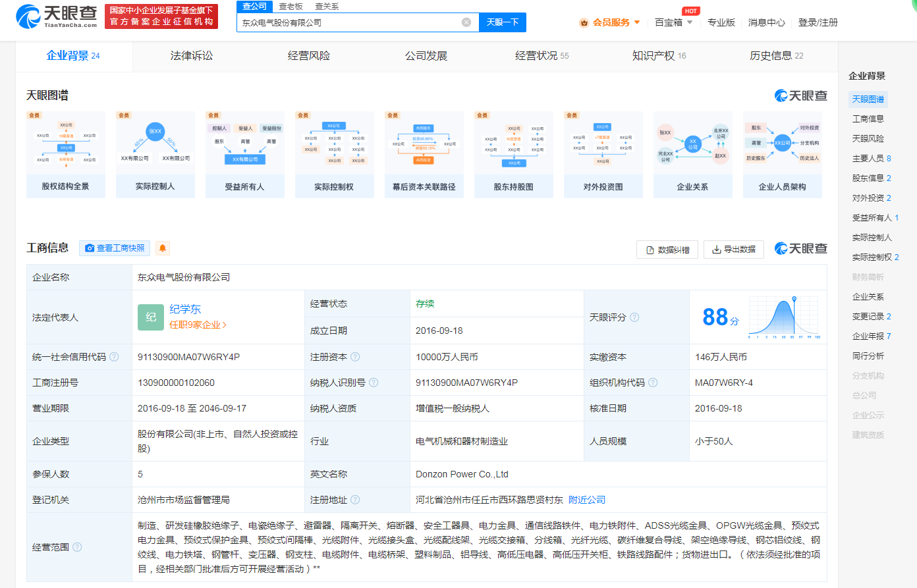Switch to the 查公司 search tab
The width and height of the screenshot is (917, 588).
pos(254,6)
